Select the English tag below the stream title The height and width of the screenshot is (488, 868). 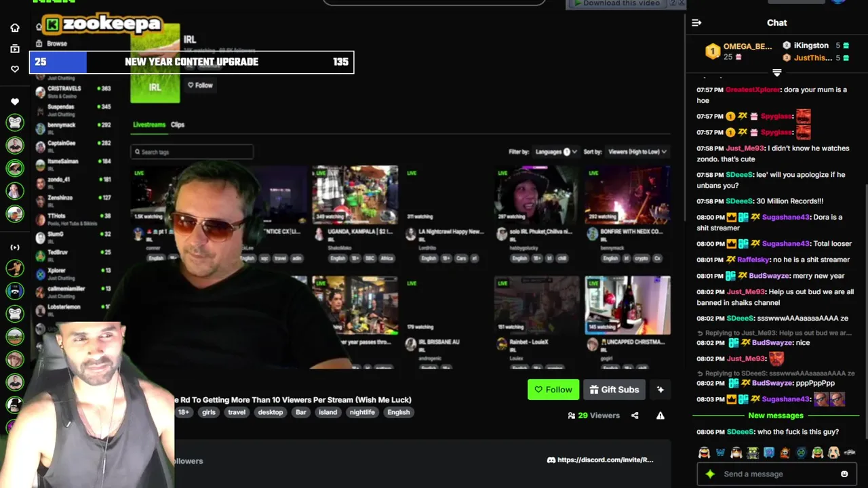tap(399, 412)
